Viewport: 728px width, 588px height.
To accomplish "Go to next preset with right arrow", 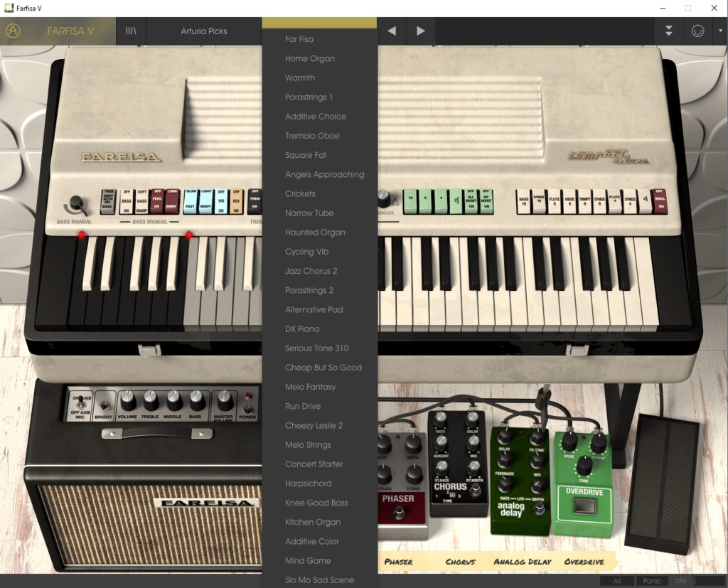I will coord(421,31).
